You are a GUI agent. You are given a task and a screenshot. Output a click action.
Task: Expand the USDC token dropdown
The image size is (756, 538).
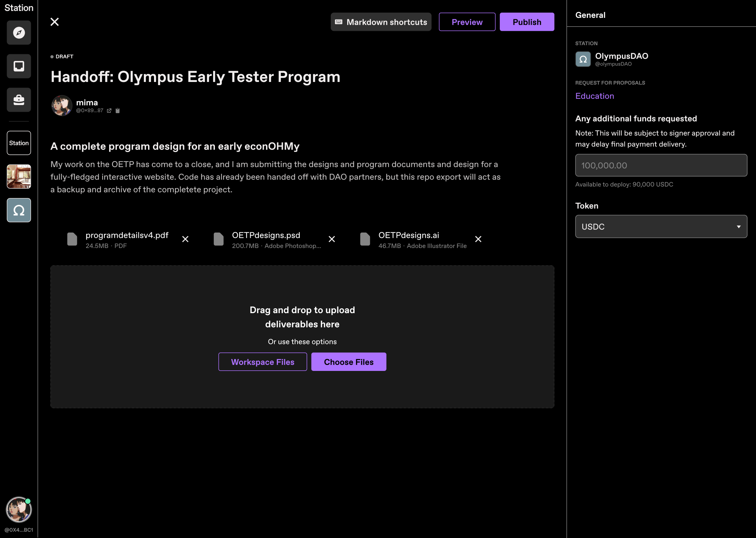[x=661, y=227]
